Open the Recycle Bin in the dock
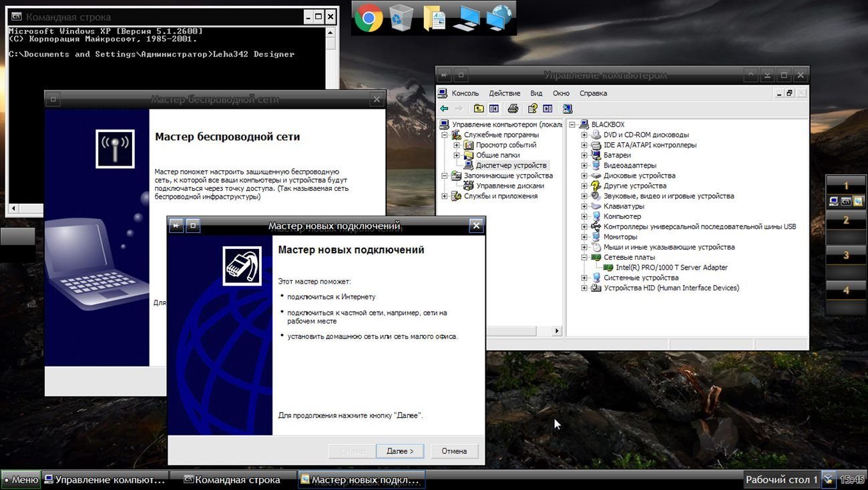This screenshot has height=490, width=868. (x=401, y=18)
